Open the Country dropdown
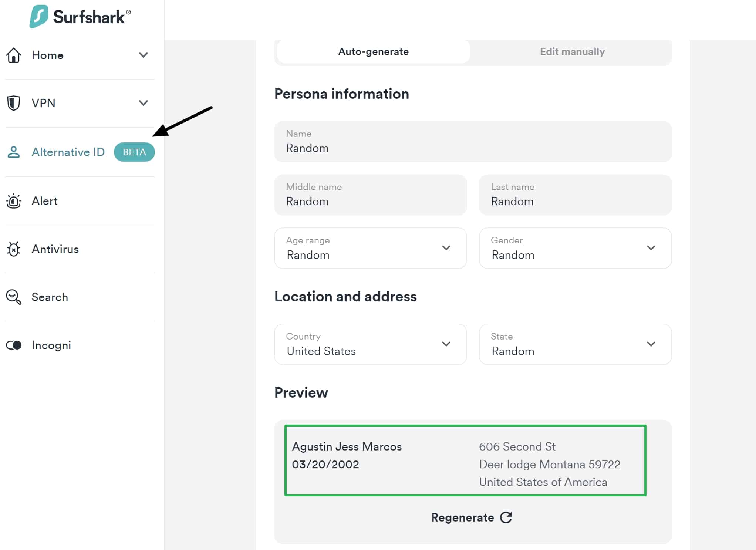The height and width of the screenshot is (550, 756). click(x=370, y=344)
